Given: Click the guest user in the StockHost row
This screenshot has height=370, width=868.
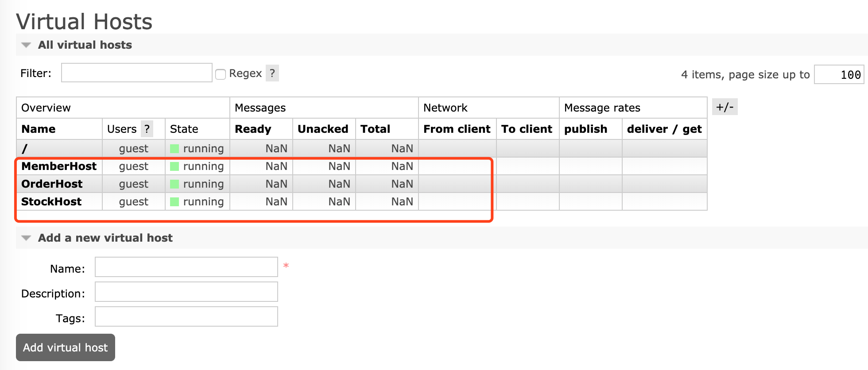Looking at the screenshot, I should pyautogui.click(x=133, y=201).
